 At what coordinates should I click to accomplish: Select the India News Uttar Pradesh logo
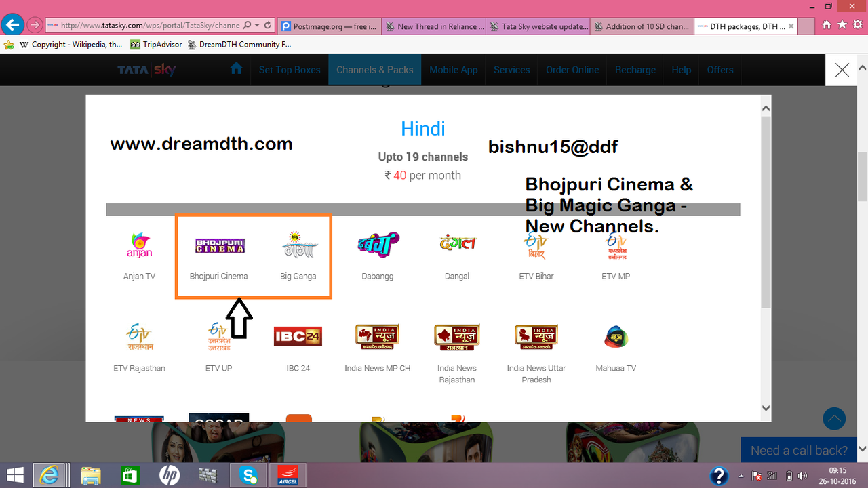pyautogui.click(x=536, y=337)
